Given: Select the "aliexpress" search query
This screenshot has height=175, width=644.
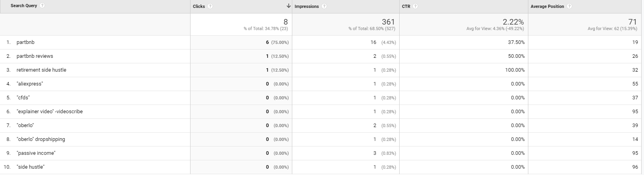Looking at the screenshot, I should coord(30,84).
